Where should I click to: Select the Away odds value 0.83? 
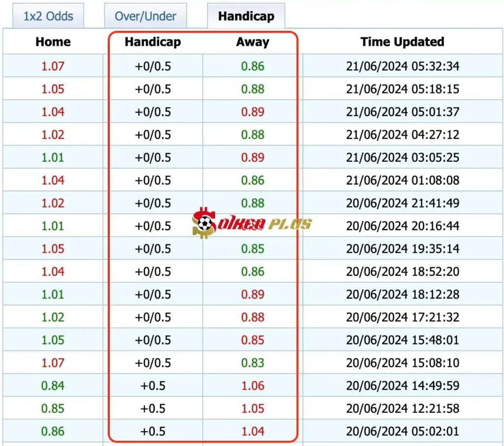pyautogui.click(x=252, y=363)
